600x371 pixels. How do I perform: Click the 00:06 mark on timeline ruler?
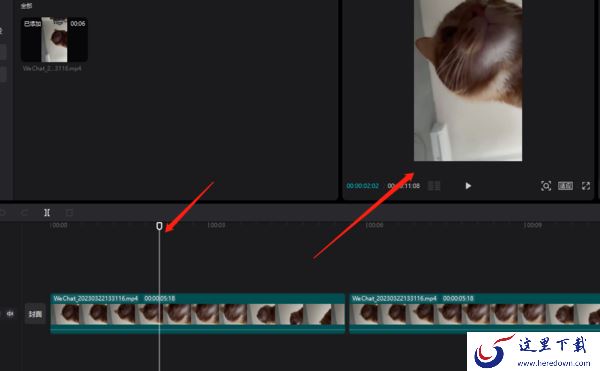[374, 225]
